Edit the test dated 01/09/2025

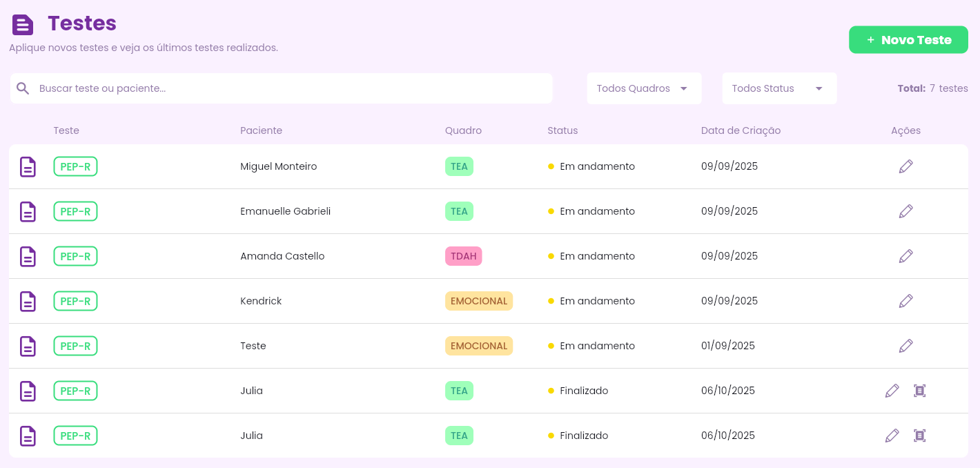[x=905, y=346]
